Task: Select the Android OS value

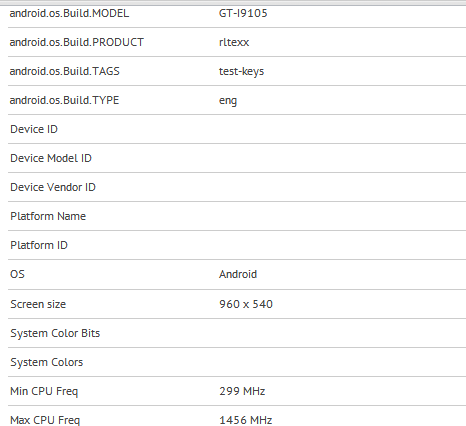Action: pos(238,274)
